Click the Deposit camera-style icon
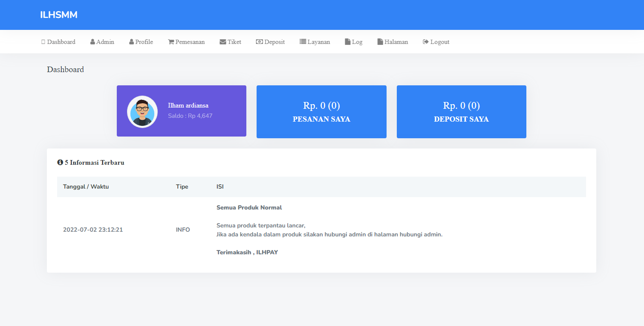 pyautogui.click(x=259, y=41)
